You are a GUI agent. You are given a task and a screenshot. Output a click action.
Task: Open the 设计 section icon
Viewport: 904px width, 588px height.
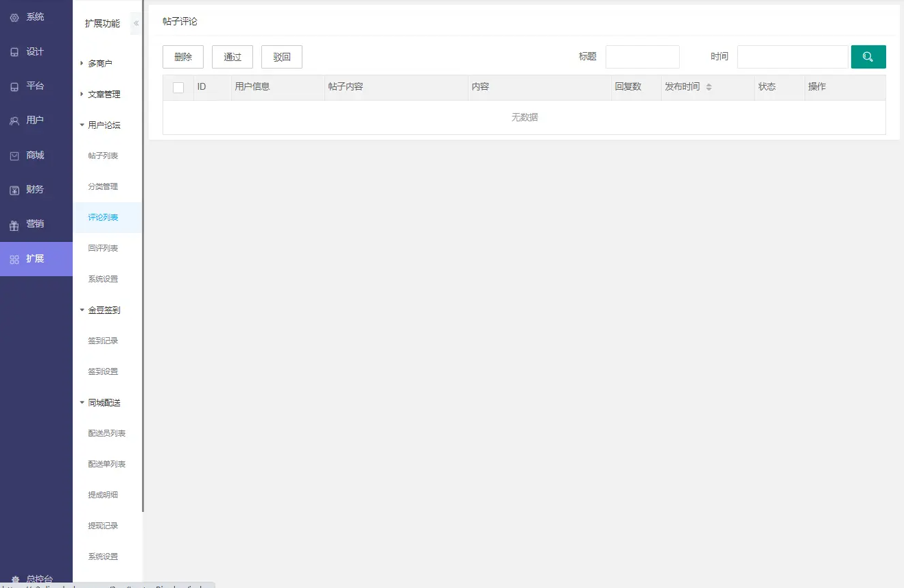[x=14, y=52]
